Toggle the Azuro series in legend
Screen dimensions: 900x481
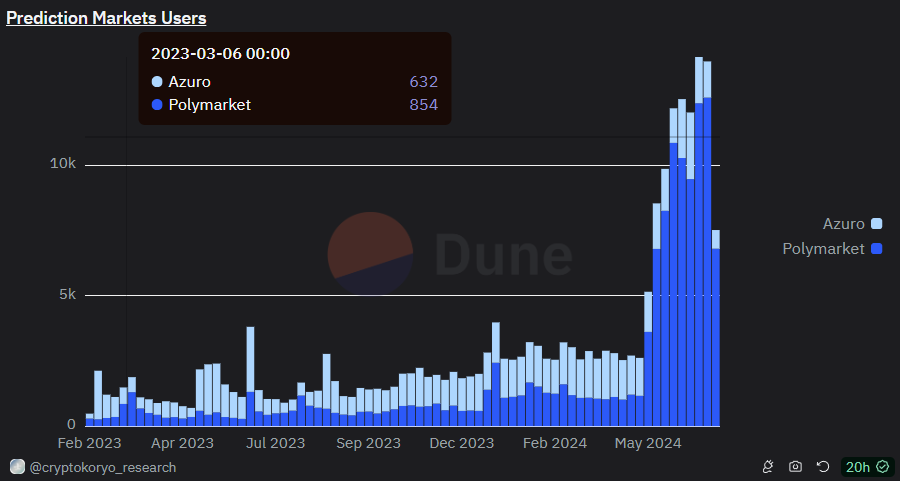coord(852,223)
